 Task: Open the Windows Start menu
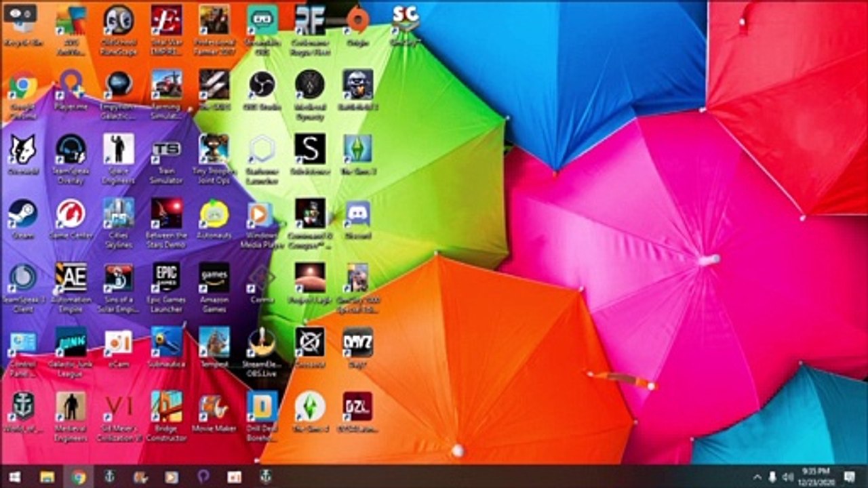[14, 476]
